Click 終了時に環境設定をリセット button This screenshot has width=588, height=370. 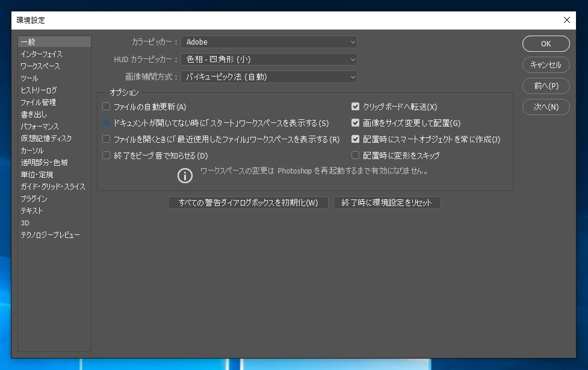coord(387,202)
